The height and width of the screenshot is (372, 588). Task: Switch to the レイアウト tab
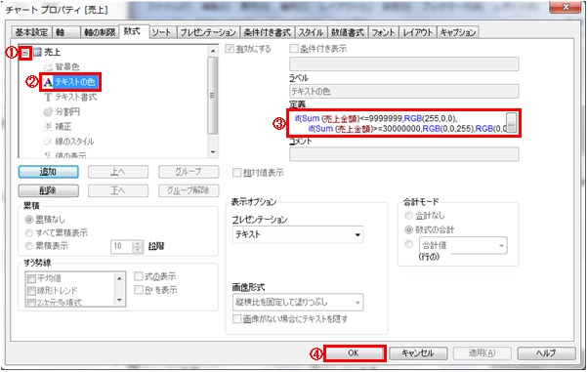click(x=418, y=32)
